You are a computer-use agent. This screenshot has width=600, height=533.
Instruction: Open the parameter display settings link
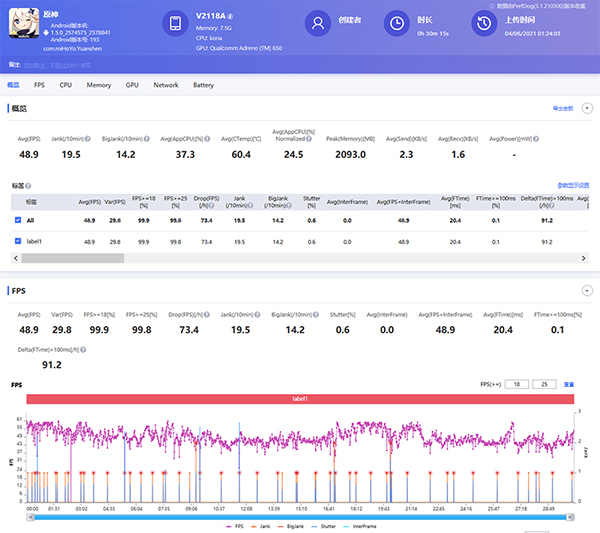click(x=573, y=185)
